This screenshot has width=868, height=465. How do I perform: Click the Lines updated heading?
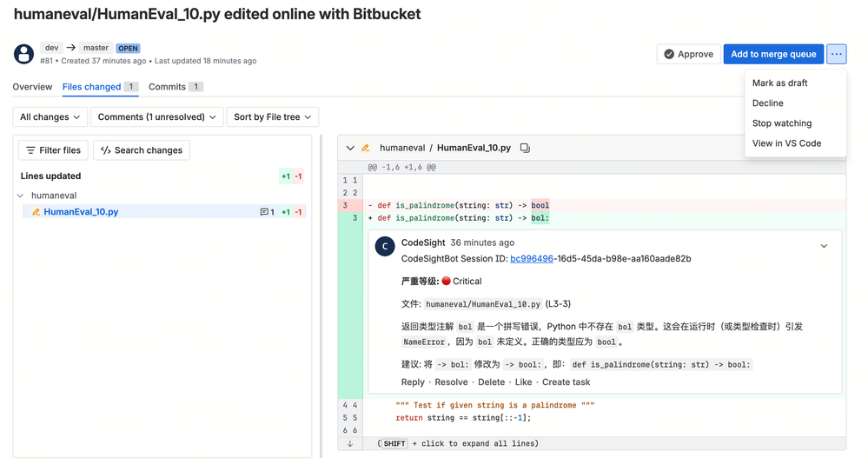point(50,176)
